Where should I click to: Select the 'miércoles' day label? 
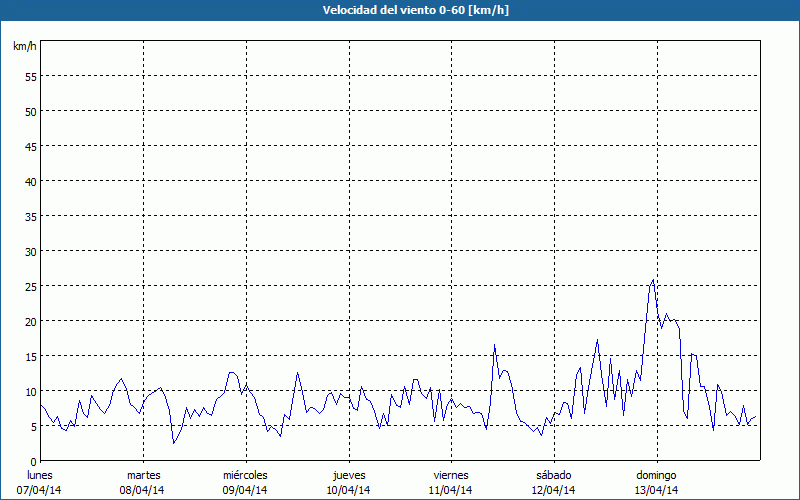[245, 474]
